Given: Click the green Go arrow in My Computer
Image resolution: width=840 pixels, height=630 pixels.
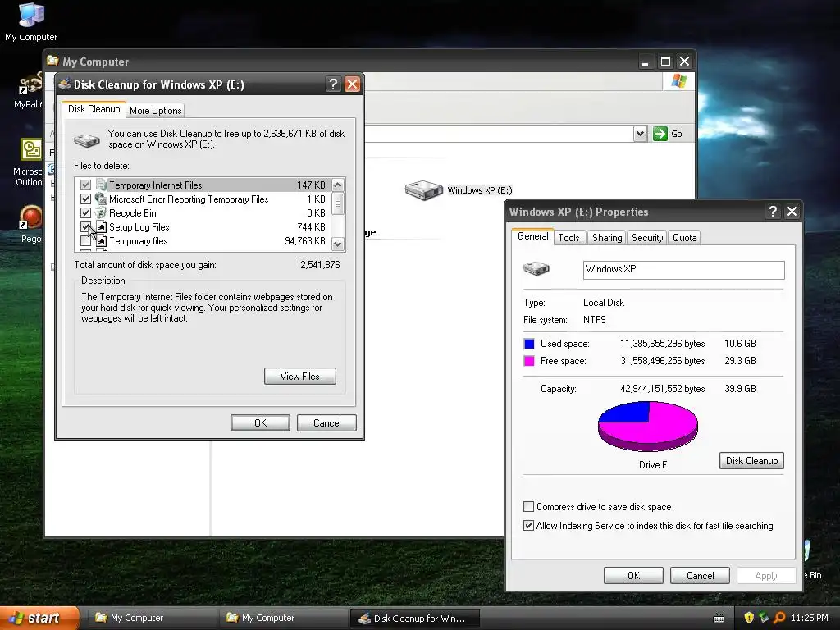Looking at the screenshot, I should pyautogui.click(x=660, y=134).
